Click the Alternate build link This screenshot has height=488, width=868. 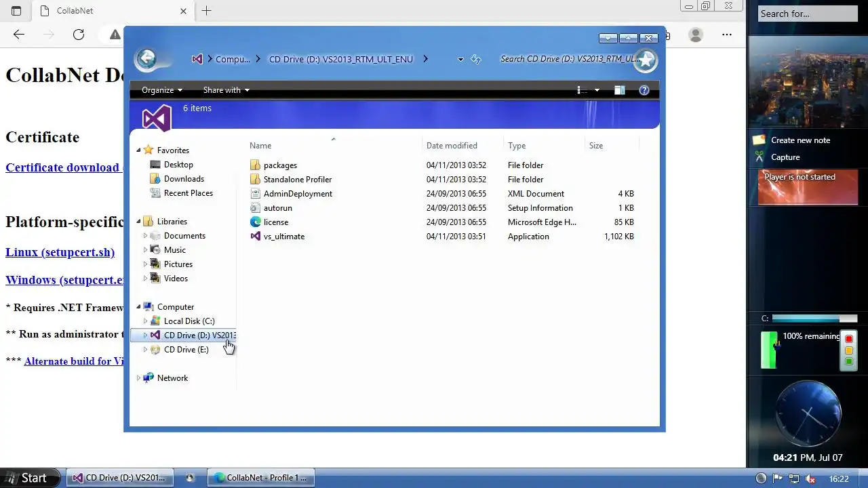pos(73,361)
